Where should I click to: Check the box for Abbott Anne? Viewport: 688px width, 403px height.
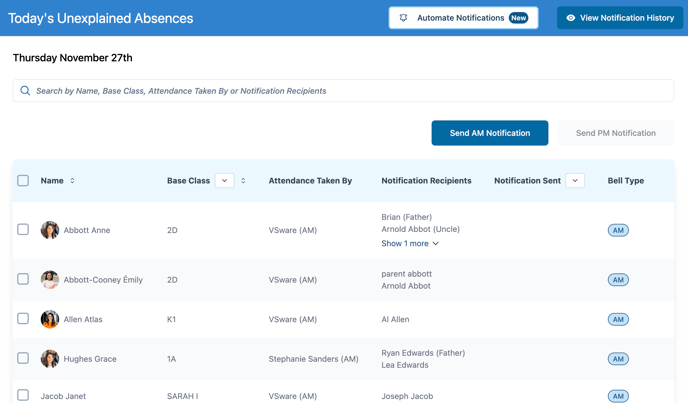23,230
